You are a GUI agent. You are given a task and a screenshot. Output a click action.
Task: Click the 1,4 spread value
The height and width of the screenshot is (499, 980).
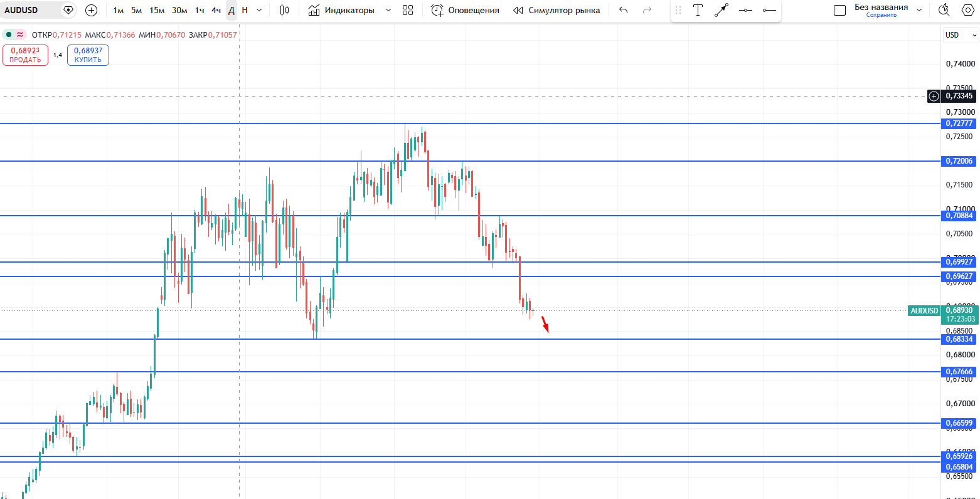[x=58, y=55]
